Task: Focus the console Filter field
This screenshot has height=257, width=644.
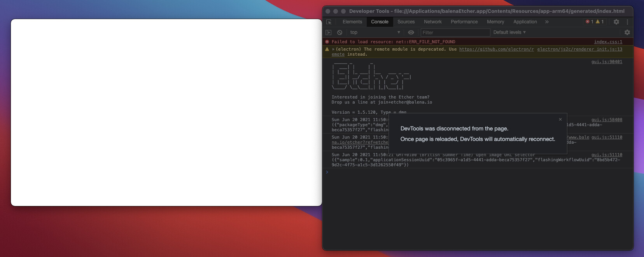Action: [455, 32]
